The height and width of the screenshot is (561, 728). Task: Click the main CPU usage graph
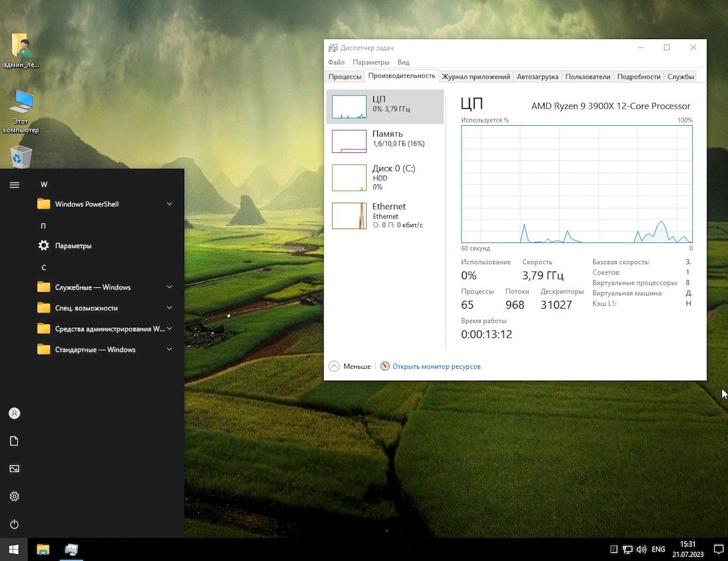click(x=576, y=184)
